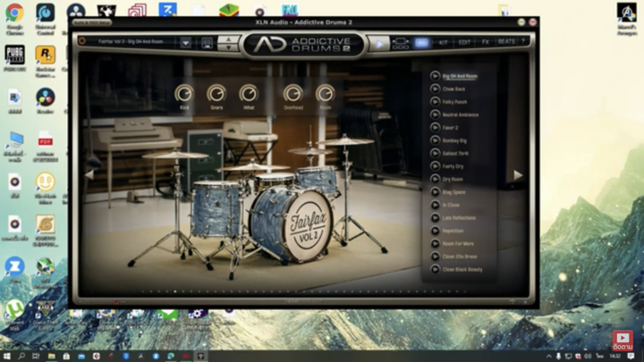Play the In Close preset preview
This screenshot has height=362, width=644.
(435, 205)
